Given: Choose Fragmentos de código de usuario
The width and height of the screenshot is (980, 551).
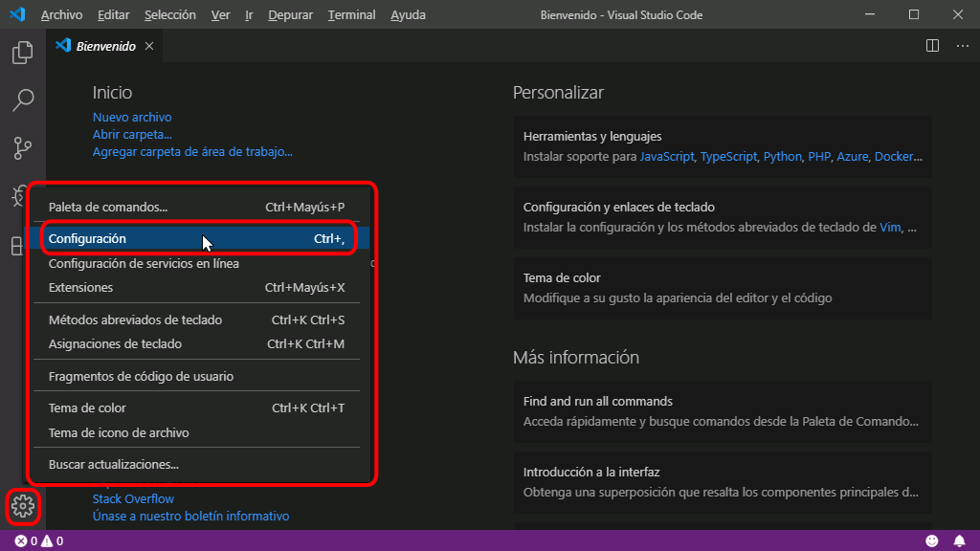Looking at the screenshot, I should tap(196, 376).
